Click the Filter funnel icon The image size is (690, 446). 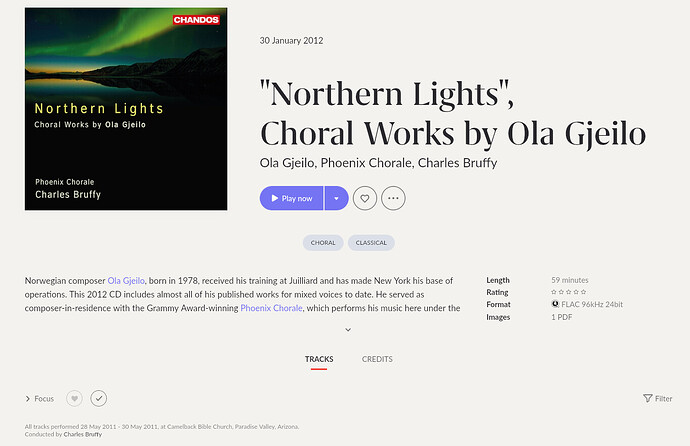647,398
